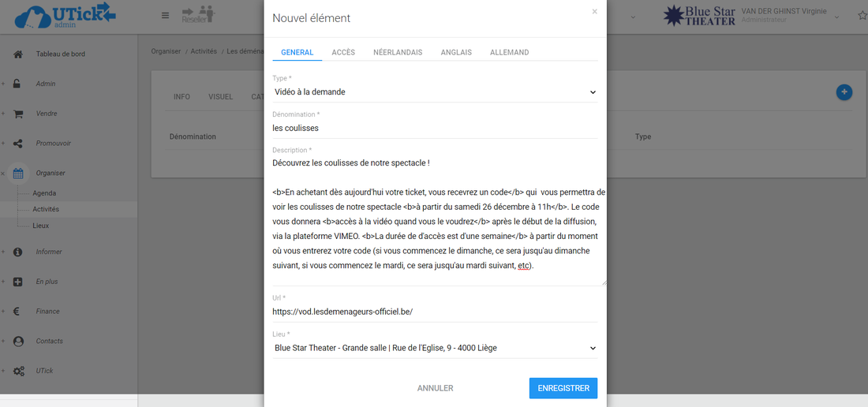Click the Vendre shopping cart icon
868x407 pixels.
[x=17, y=114]
